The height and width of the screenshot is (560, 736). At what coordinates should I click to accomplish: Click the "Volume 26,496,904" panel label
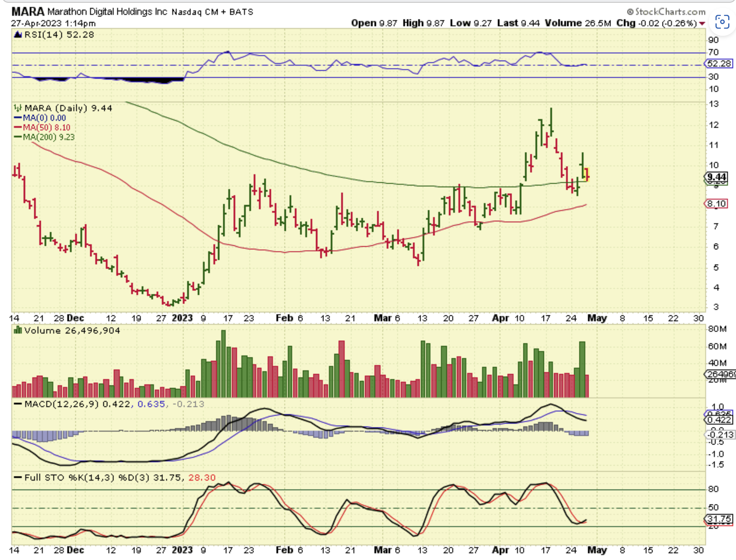tap(72, 331)
